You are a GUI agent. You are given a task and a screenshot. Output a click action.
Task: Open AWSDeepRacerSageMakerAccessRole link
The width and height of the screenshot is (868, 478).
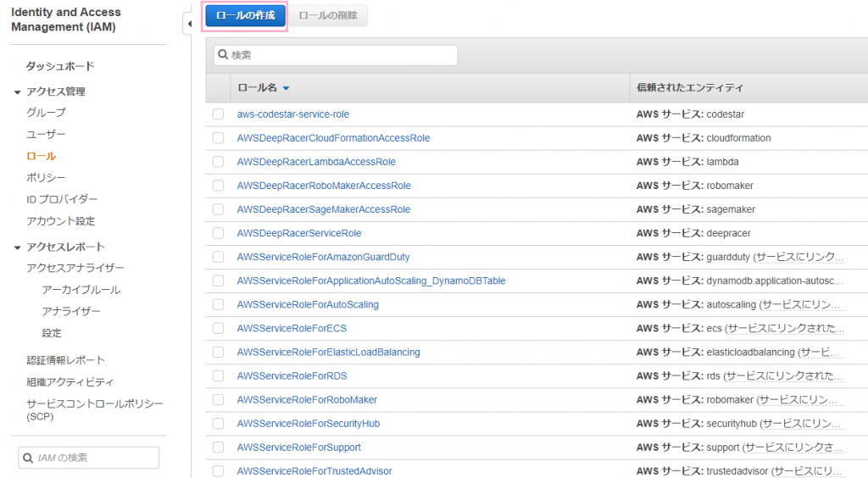[323, 209]
